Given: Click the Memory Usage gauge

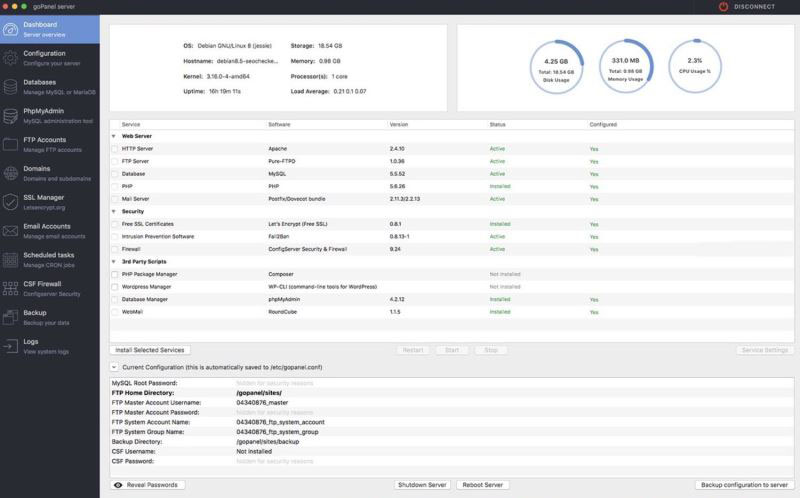Looking at the screenshot, I should (x=626, y=67).
